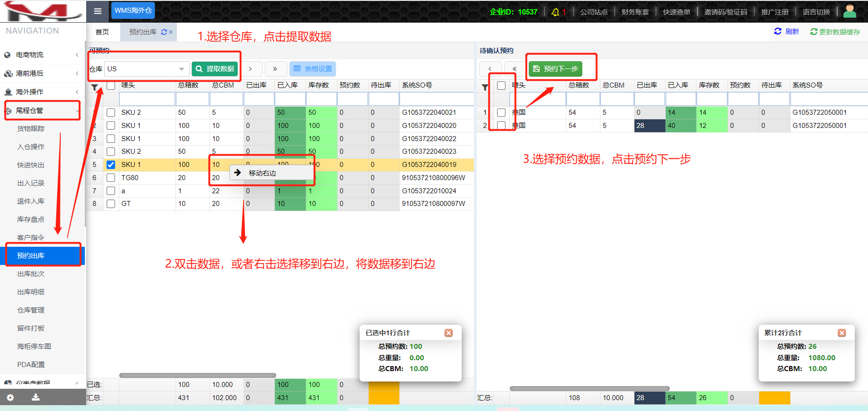
Task: Open the 仓库 US warehouse dropdown
Action: point(147,69)
